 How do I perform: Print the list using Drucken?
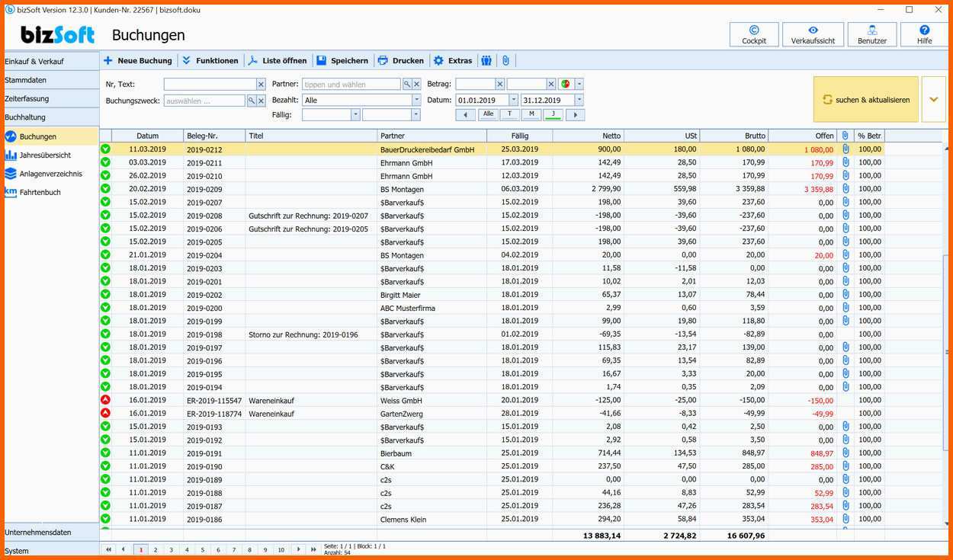tap(401, 60)
